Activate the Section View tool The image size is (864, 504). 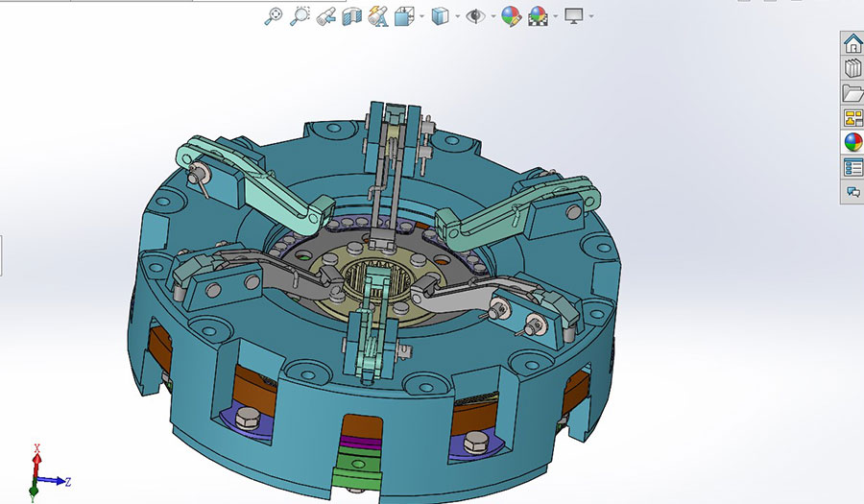coord(351,16)
